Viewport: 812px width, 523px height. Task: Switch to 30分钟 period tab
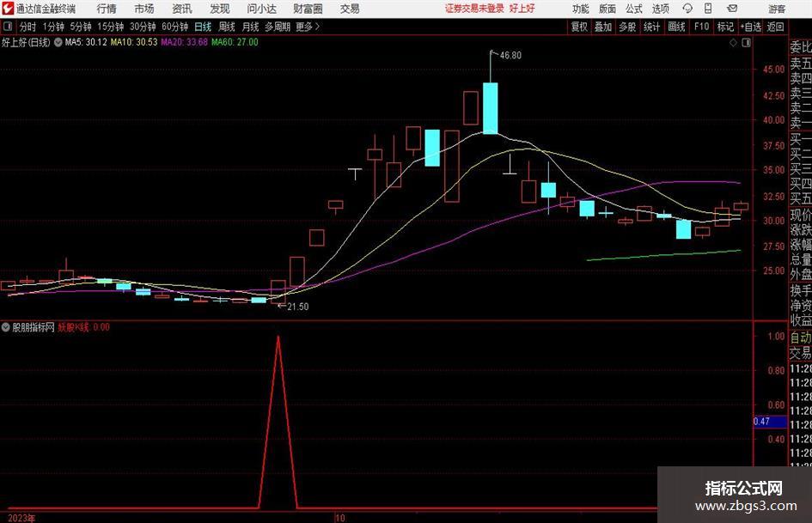[143, 27]
